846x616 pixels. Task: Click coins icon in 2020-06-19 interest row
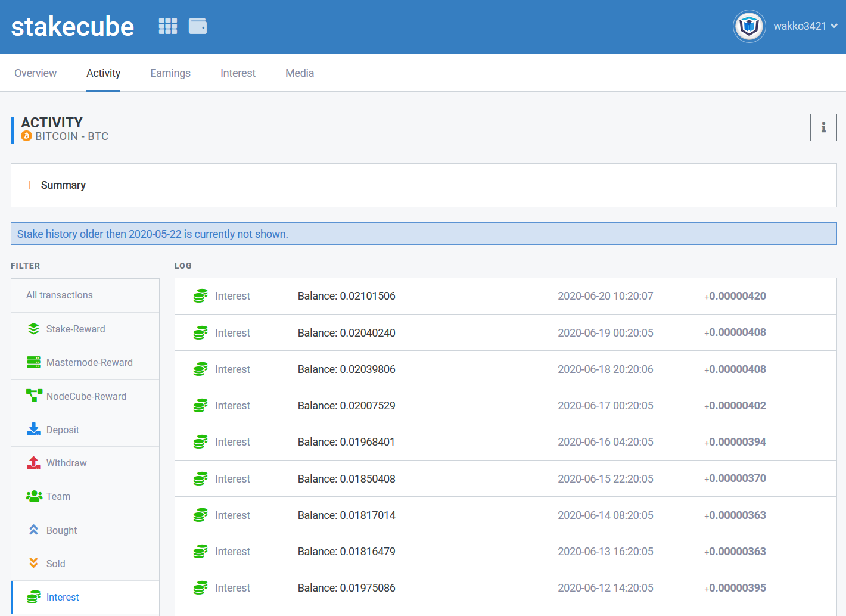pyautogui.click(x=201, y=332)
